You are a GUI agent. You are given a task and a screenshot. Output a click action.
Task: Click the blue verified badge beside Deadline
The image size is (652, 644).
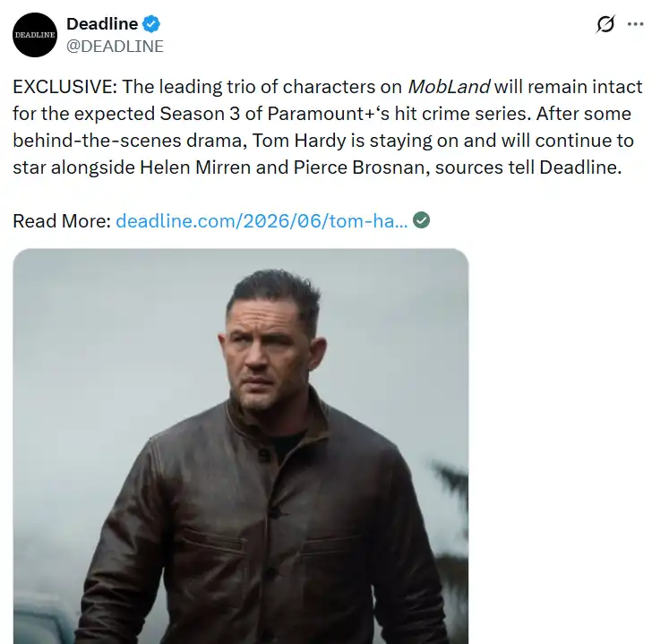point(151,23)
